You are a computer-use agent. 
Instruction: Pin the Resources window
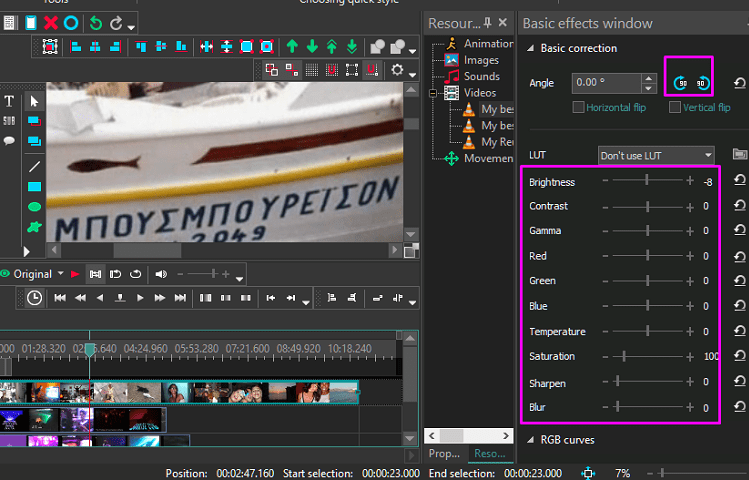(487, 22)
